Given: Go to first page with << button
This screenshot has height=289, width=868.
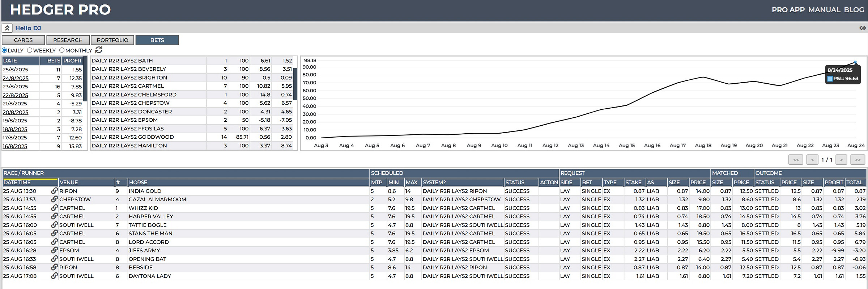Looking at the screenshot, I should pos(796,160).
